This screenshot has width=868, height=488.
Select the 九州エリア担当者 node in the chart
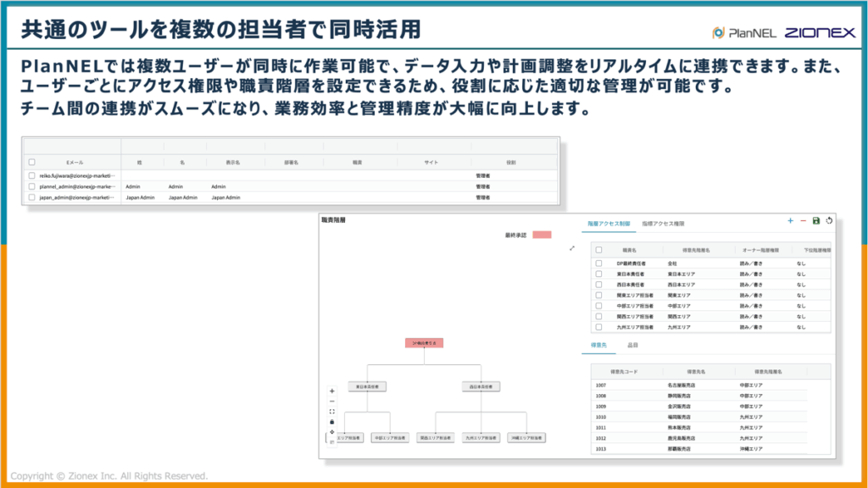click(481, 438)
